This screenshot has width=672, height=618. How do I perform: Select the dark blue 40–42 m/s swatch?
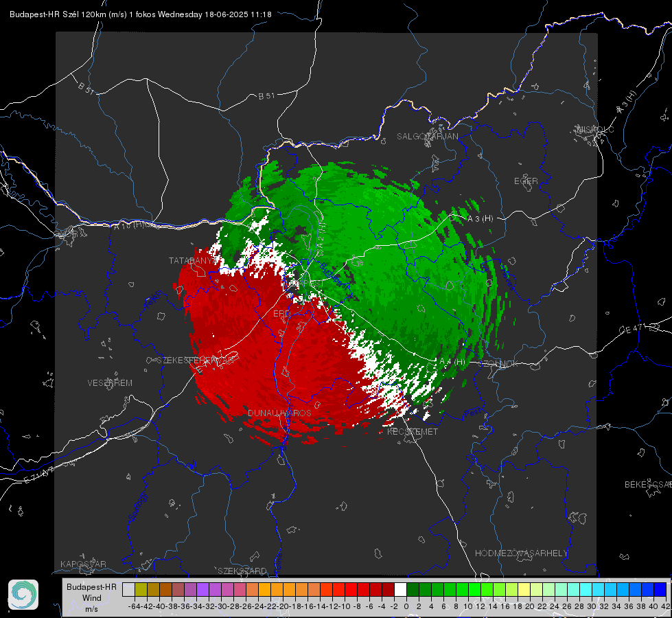click(660, 589)
